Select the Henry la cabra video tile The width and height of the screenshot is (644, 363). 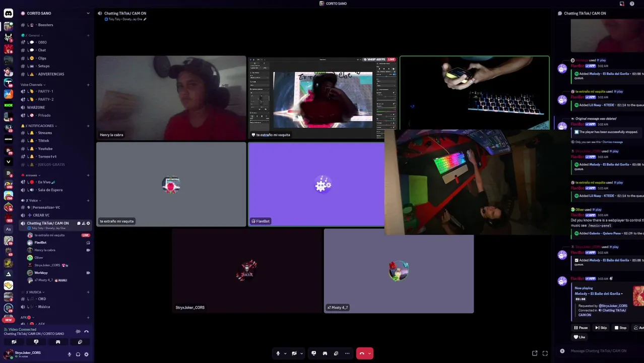pos(171,98)
